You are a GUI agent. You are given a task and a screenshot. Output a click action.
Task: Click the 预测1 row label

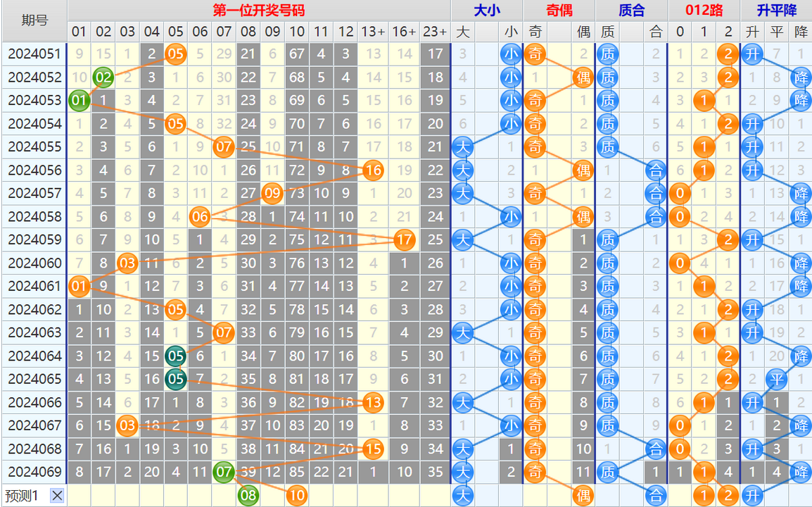pos(21,496)
